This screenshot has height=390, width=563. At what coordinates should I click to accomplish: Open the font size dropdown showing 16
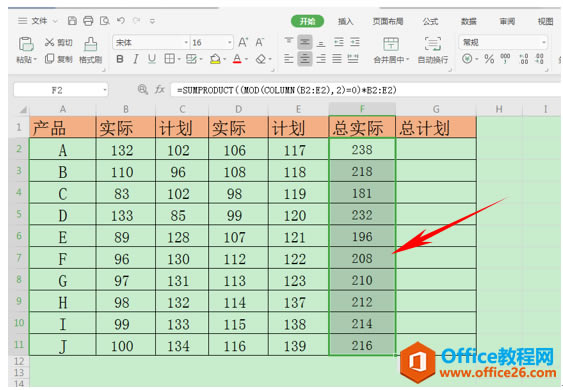[229, 42]
